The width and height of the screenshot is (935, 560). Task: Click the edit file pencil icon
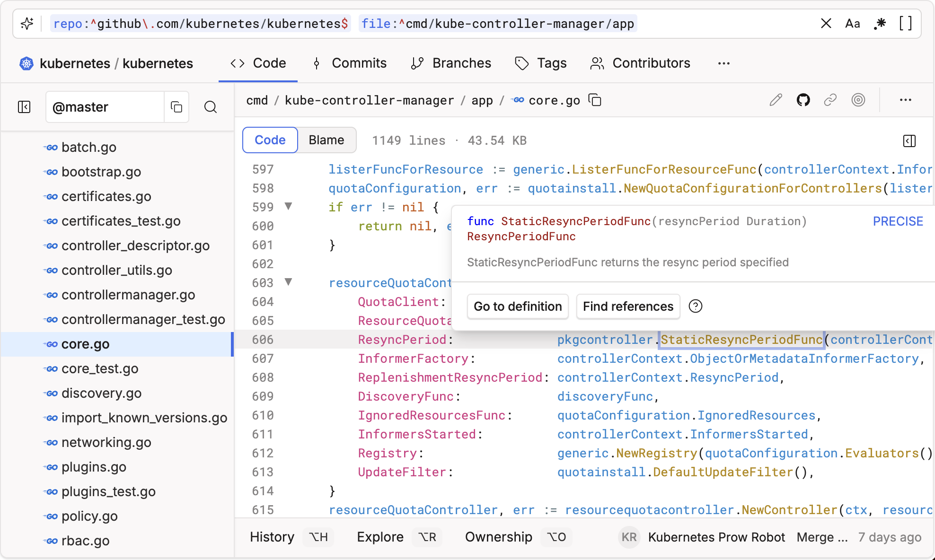[x=776, y=100]
